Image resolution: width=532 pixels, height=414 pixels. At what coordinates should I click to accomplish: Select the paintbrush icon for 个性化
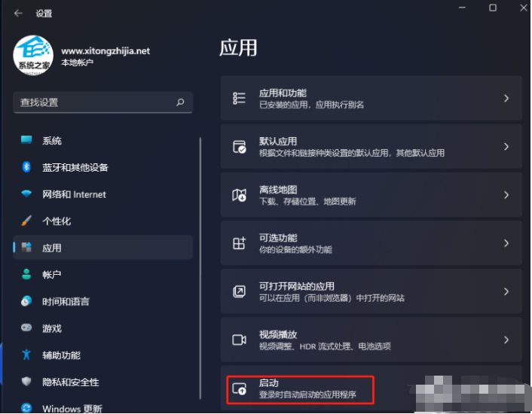click(26, 221)
